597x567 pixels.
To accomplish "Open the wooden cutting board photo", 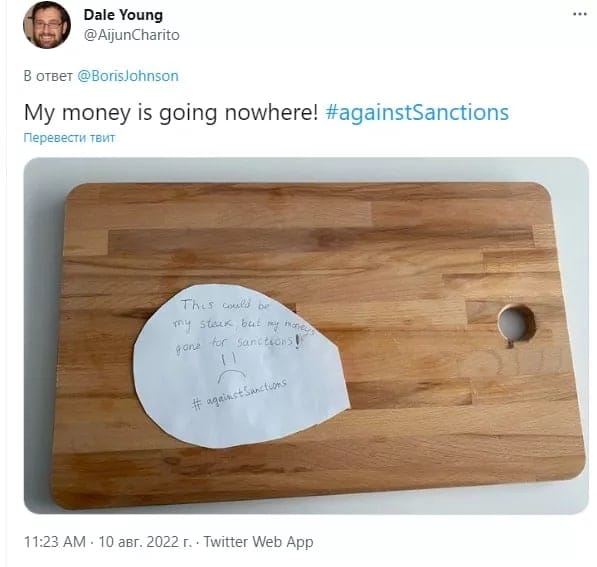I will [306, 336].
